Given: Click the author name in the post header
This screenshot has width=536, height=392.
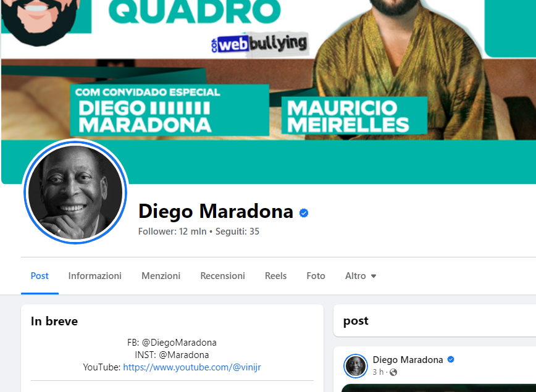Looking at the screenshot, I should (408, 359).
